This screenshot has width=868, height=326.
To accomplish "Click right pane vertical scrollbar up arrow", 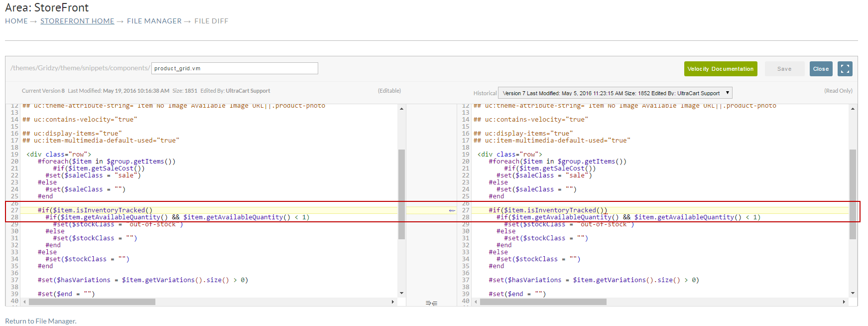I will (x=853, y=108).
